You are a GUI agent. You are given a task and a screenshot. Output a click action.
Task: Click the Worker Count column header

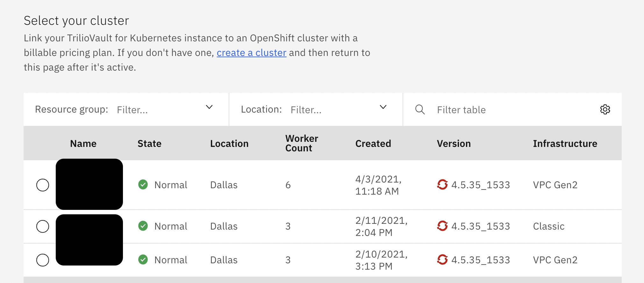tap(301, 143)
